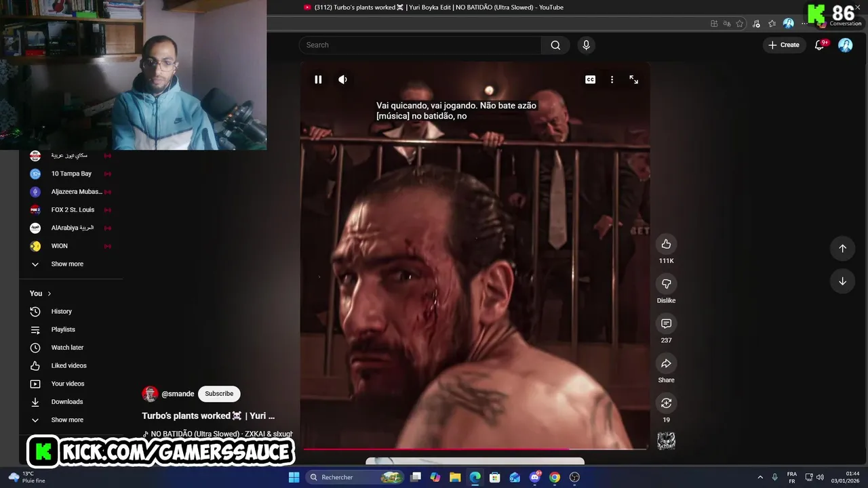Open Discord from taskbar
This screenshot has height=488, width=868.
(535, 477)
